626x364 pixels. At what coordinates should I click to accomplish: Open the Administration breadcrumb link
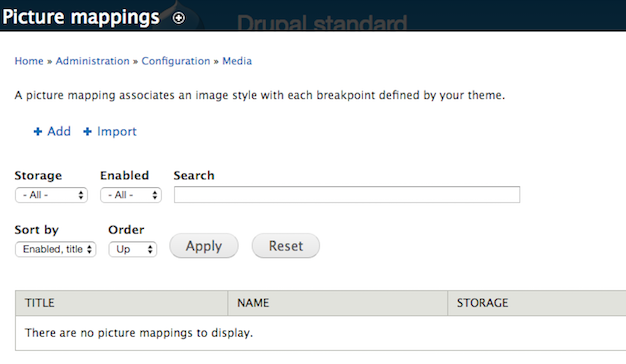[x=92, y=61]
